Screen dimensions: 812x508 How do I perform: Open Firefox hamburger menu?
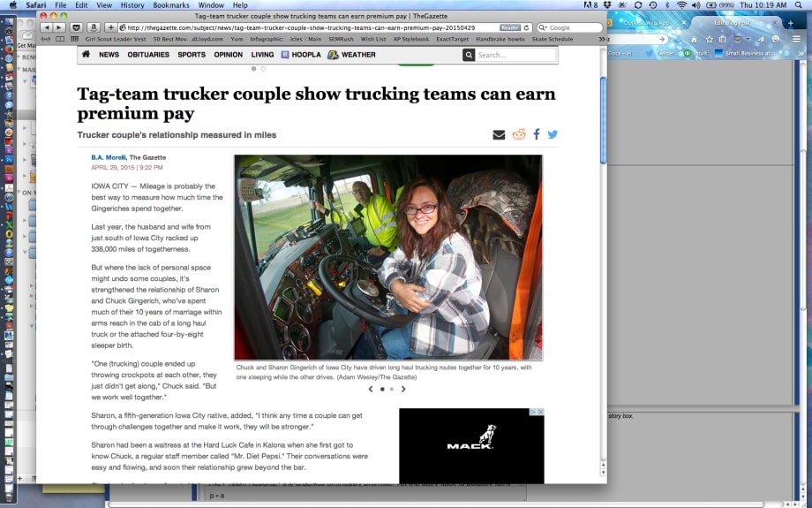(796, 40)
